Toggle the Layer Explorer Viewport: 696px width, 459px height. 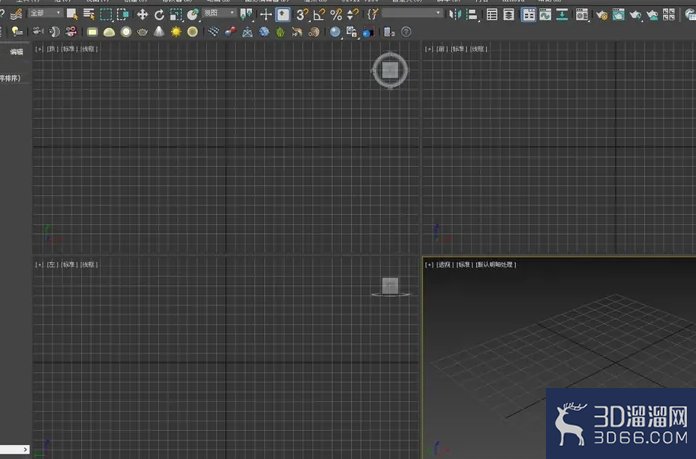(509, 15)
